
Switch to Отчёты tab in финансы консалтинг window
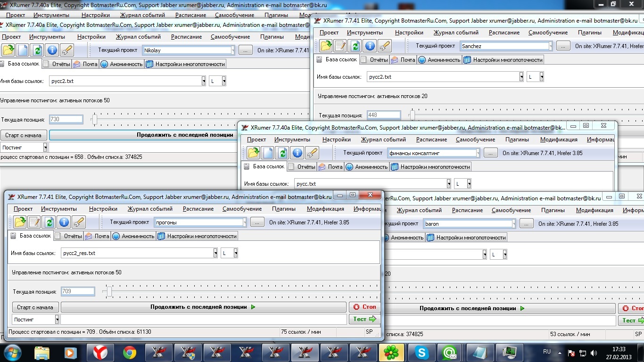(x=301, y=167)
